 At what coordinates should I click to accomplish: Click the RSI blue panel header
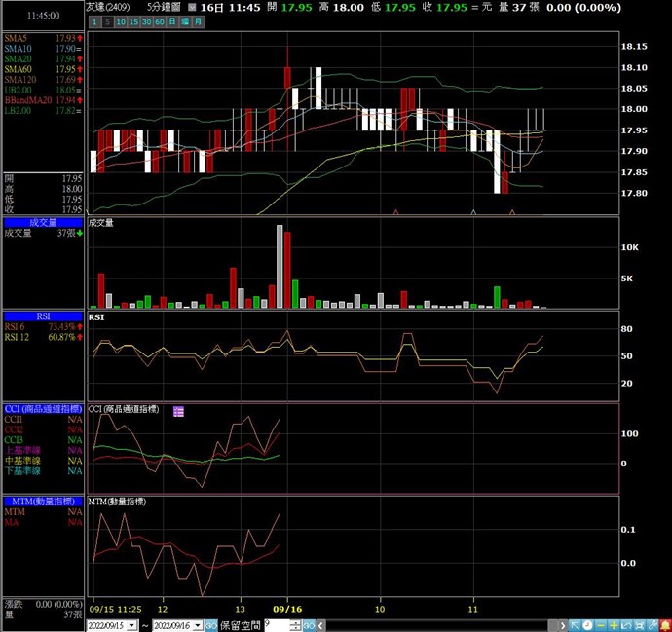pyautogui.click(x=43, y=316)
